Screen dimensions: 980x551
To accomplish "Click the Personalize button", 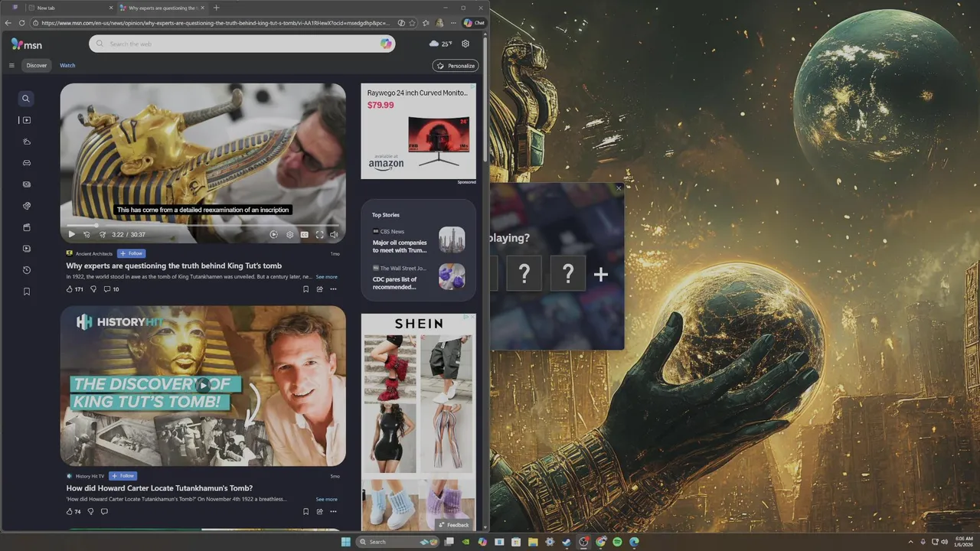I will (456, 66).
